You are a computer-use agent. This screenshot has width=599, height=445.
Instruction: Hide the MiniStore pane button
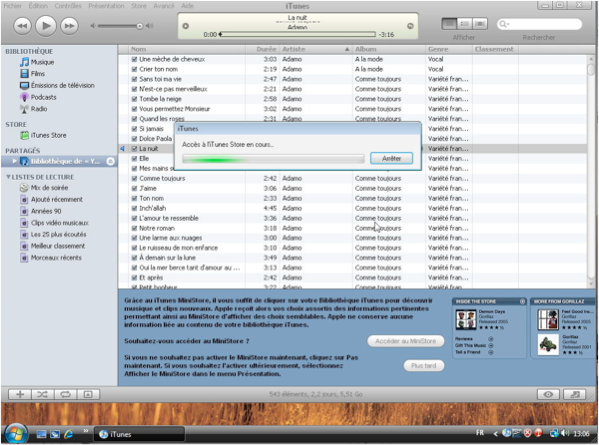pos(574,394)
